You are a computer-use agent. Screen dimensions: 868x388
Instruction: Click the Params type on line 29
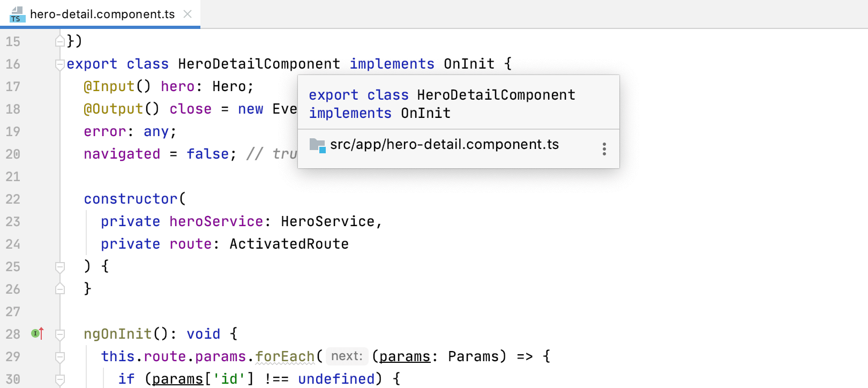(x=473, y=356)
